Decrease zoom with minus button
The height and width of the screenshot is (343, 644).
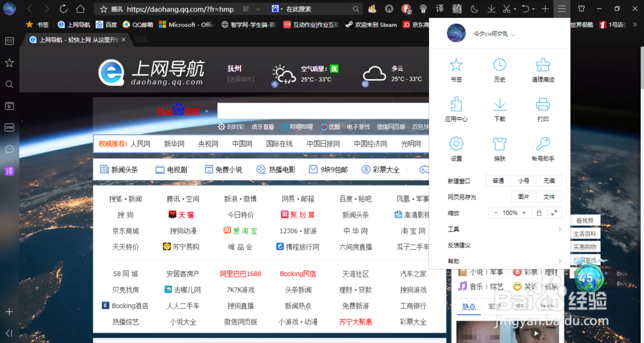pos(496,213)
